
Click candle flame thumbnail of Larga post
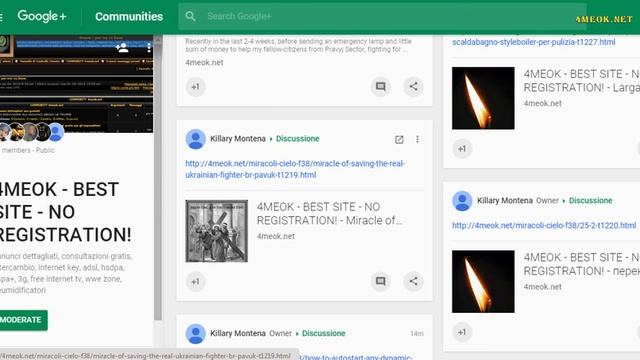[x=483, y=98]
